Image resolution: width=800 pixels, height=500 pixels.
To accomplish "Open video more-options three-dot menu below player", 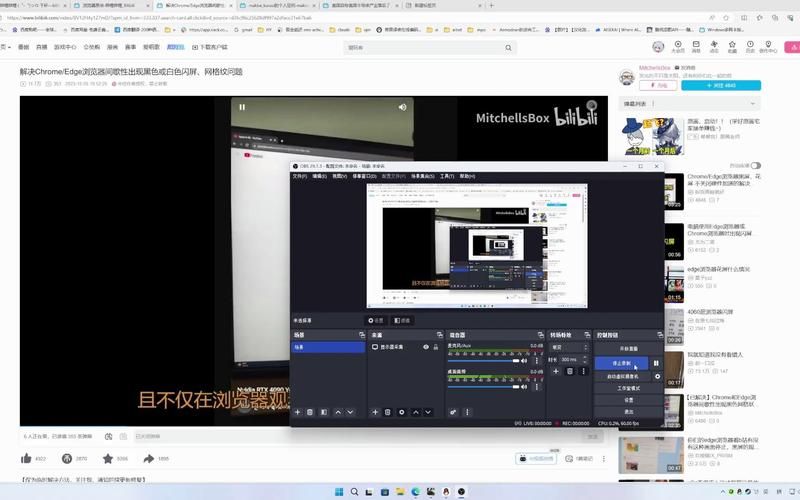I will [x=604, y=459].
